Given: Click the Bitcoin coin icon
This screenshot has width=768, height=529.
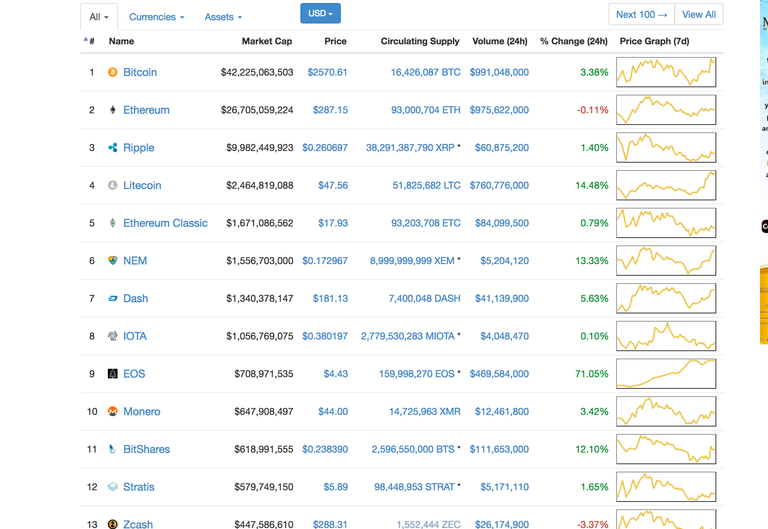Looking at the screenshot, I should coord(113,72).
